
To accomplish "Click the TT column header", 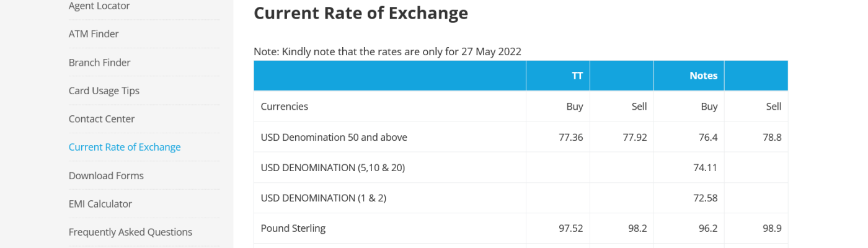I will click(x=577, y=76).
